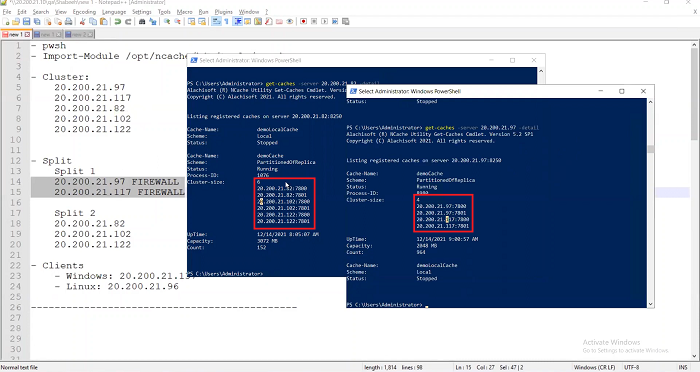This screenshot has height=372, width=700.
Task: Open the Encoding menu
Action: (84, 12)
